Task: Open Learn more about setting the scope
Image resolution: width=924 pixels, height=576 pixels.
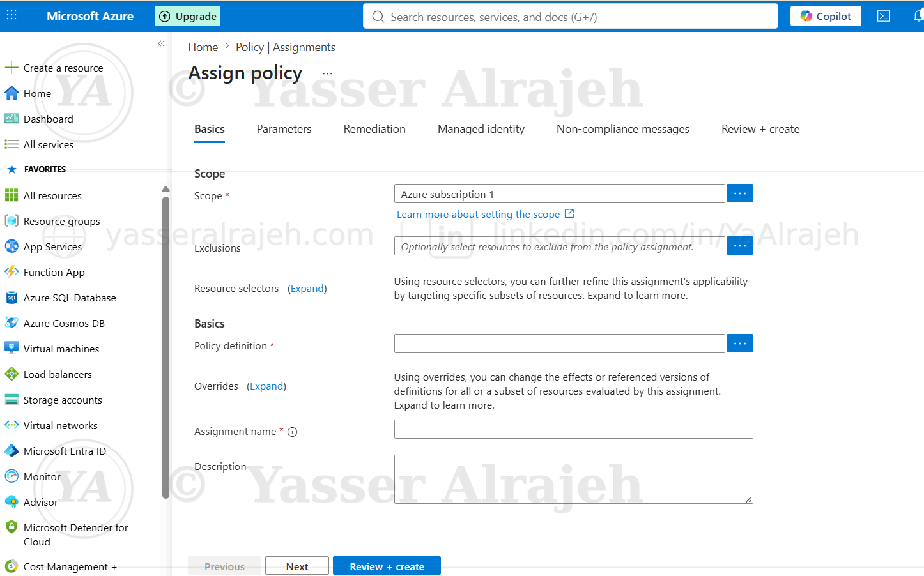Action: tap(478, 214)
